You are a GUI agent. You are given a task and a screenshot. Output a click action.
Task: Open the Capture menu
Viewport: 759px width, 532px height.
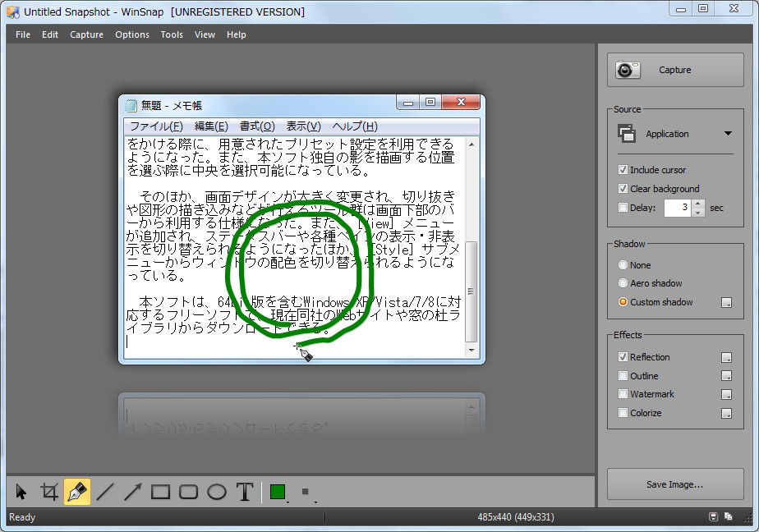[x=86, y=34]
